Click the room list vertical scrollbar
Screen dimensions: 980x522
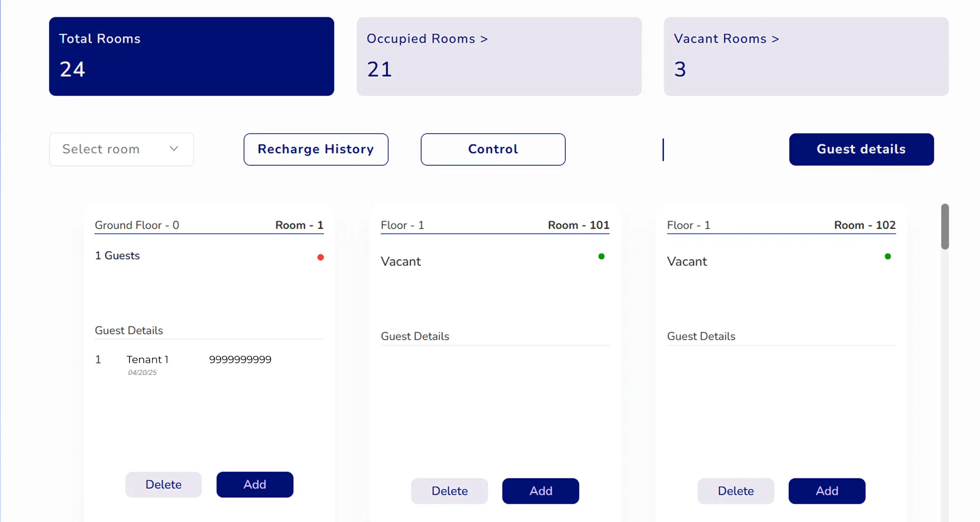(945, 227)
